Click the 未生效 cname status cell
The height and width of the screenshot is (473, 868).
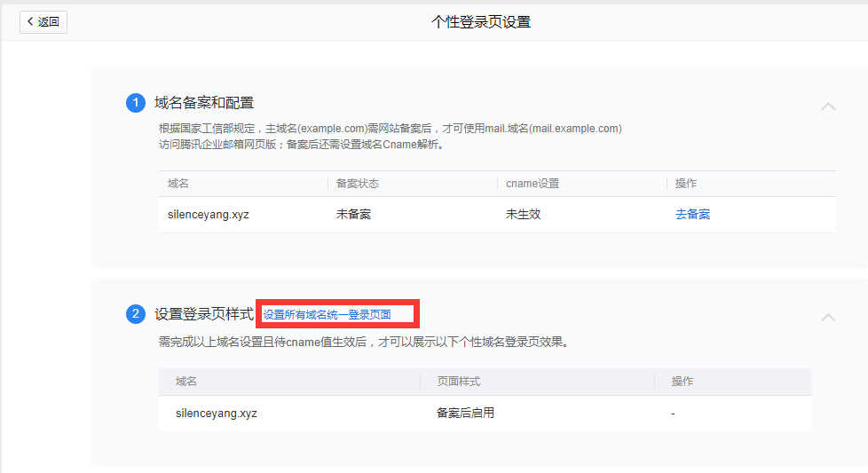coord(523,214)
